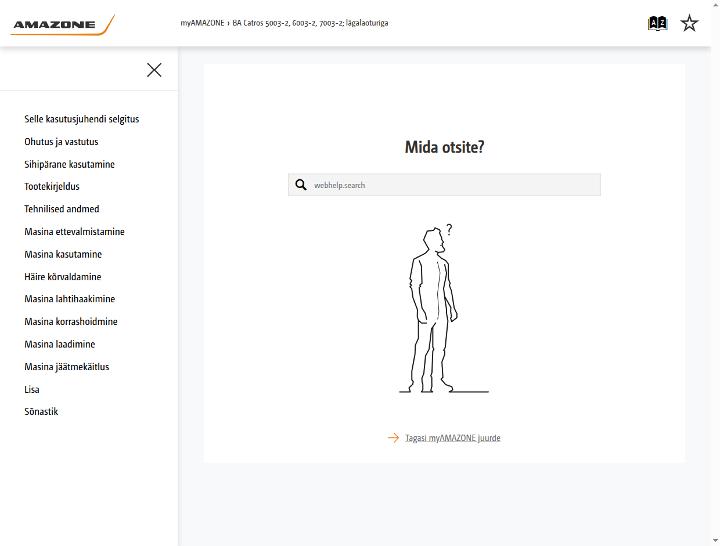Close the sidebar menu with X
Viewport: 720px width, 546px height.
[154, 70]
